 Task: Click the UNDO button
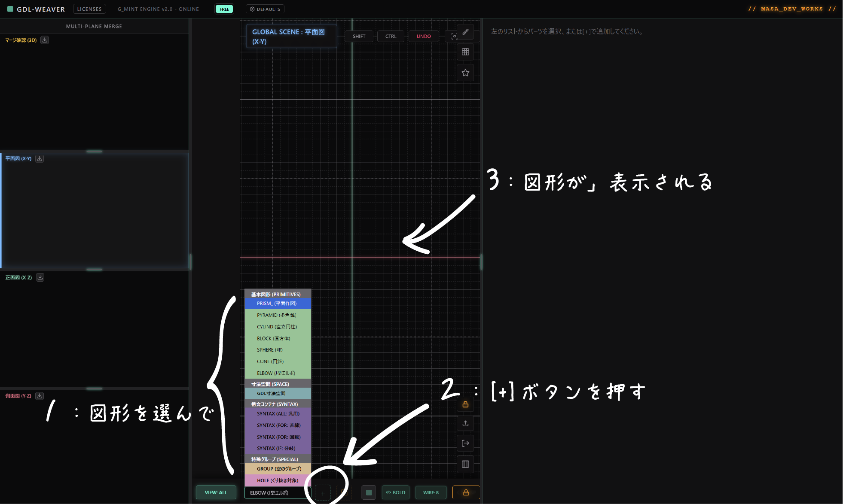424,36
